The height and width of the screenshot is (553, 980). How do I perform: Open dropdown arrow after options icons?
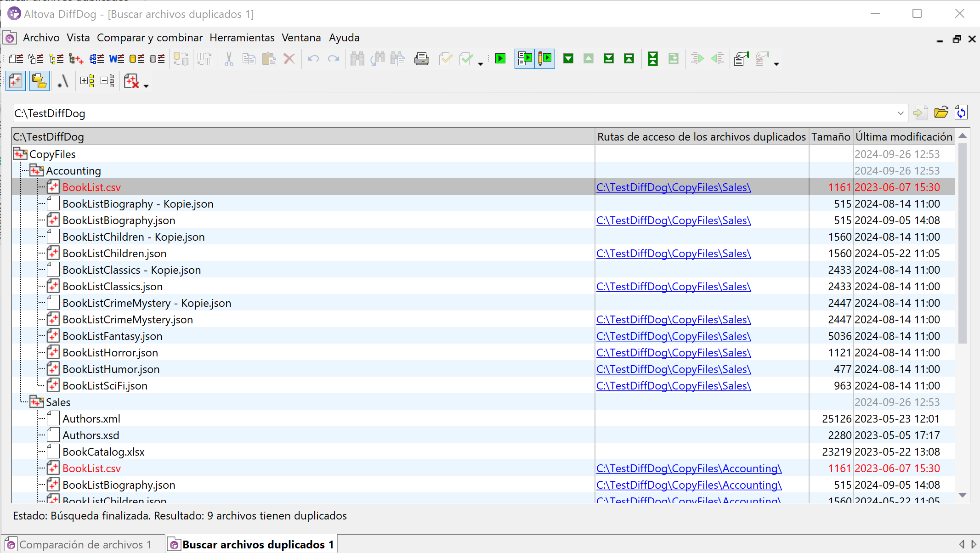776,64
